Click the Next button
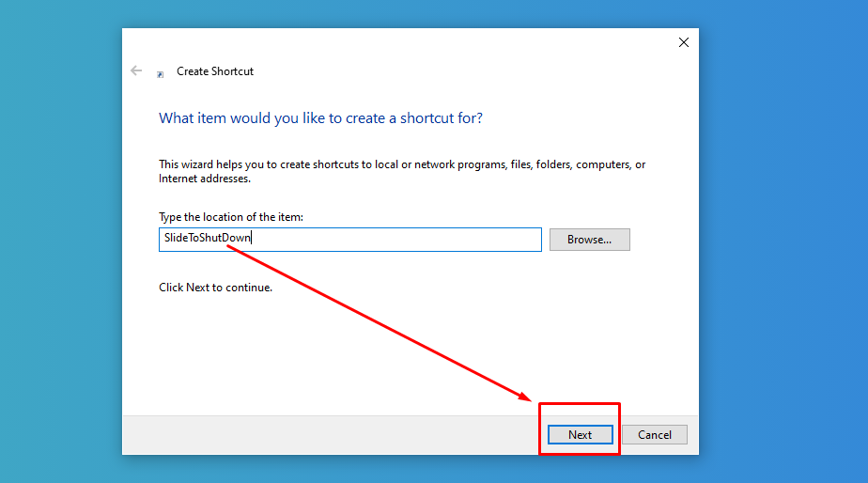 click(x=581, y=435)
